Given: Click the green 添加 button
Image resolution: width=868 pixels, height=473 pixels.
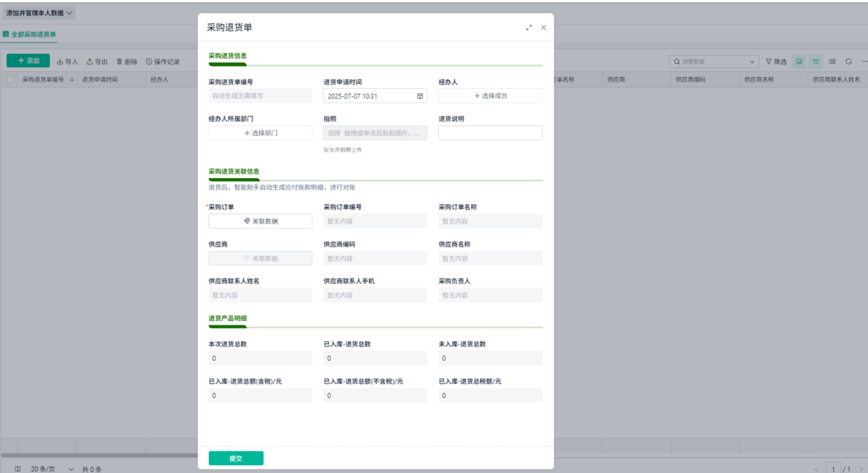Looking at the screenshot, I should click(x=28, y=61).
